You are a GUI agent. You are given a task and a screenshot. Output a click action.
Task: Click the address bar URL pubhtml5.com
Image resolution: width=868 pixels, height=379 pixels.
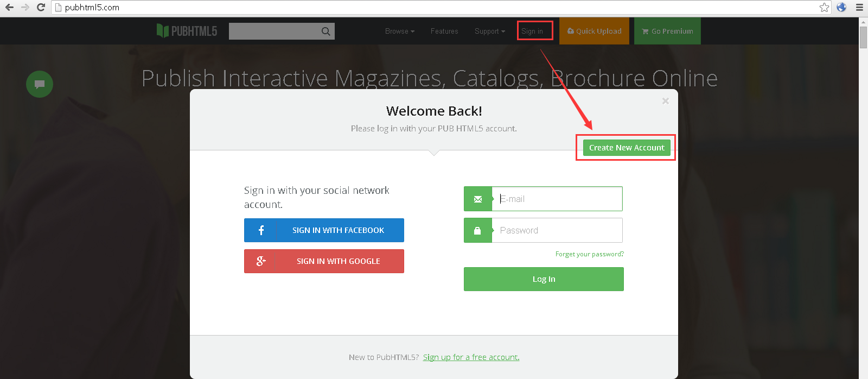[92, 8]
